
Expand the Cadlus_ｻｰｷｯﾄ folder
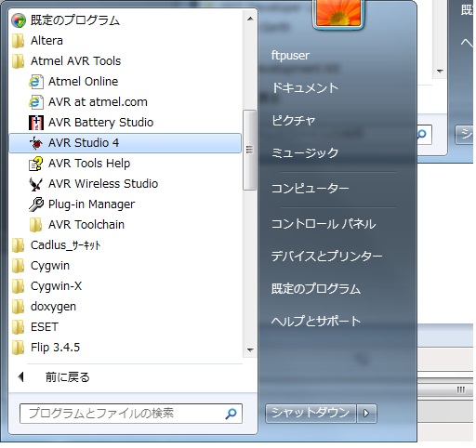tap(126, 245)
